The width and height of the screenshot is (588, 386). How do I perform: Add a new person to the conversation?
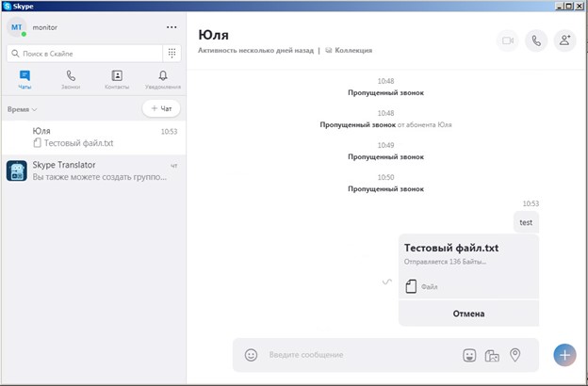pyautogui.click(x=564, y=40)
